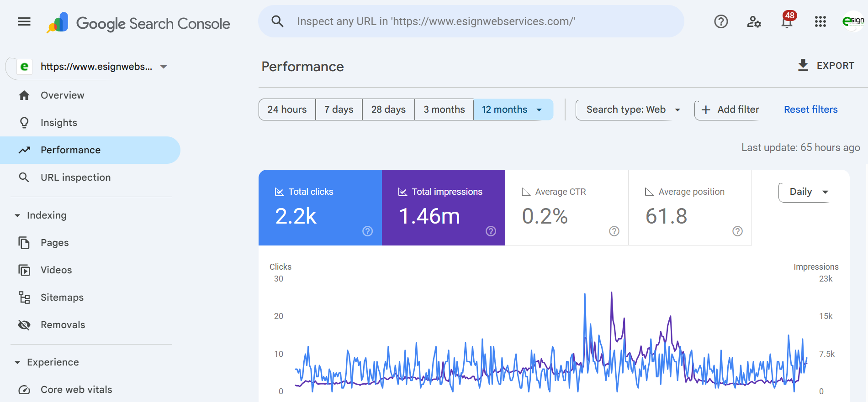
Task: Select the 24 hours range tab
Action: click(287, 110)
